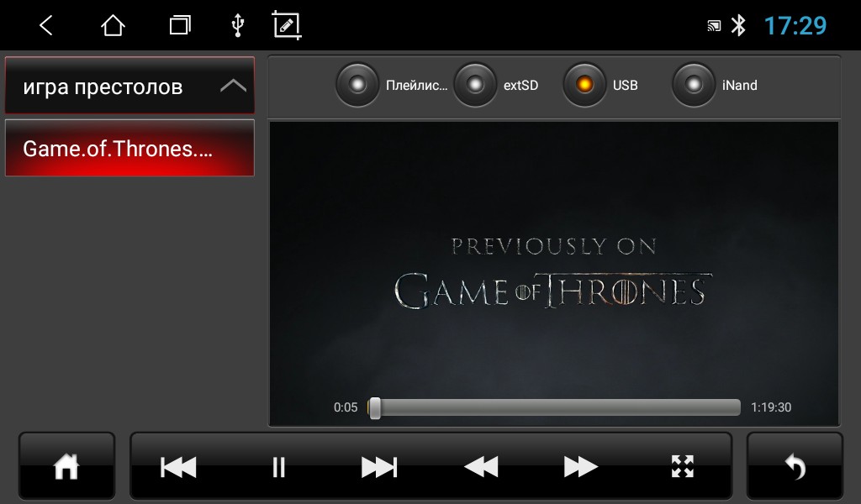The width and height of the screenshot is (861, 504).
Task: Skip to previous track
Action: pos(178,467)
